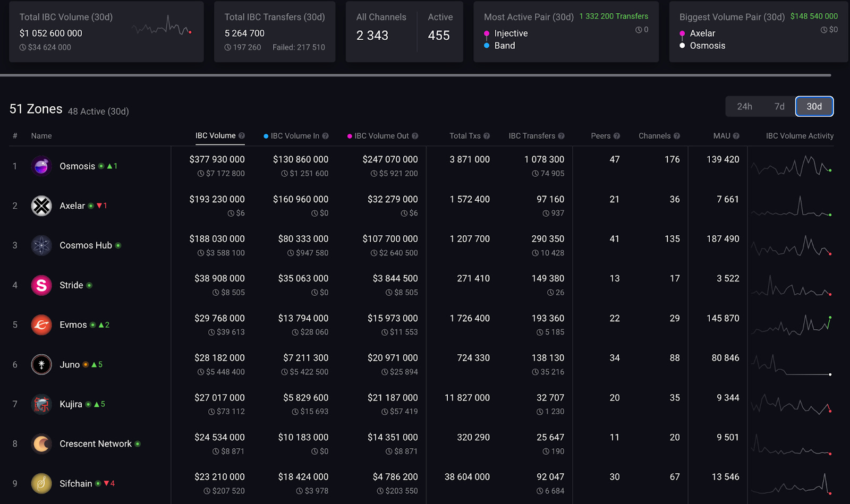Screen dimensions: 850x504
Task: Click the Stride zone logo icon
Action: click(x=41, y=285)
